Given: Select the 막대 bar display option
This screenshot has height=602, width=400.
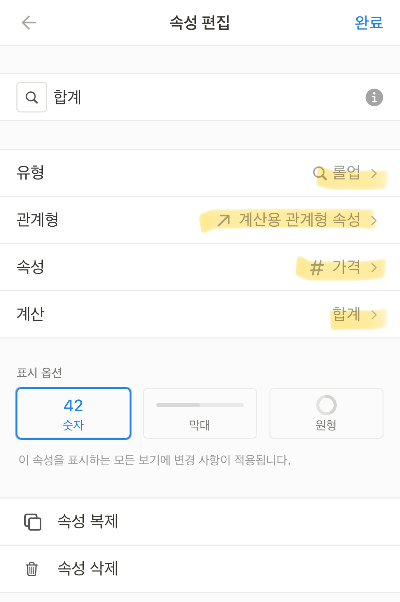Looking at the screenshot, I should [x=200, y=413].
